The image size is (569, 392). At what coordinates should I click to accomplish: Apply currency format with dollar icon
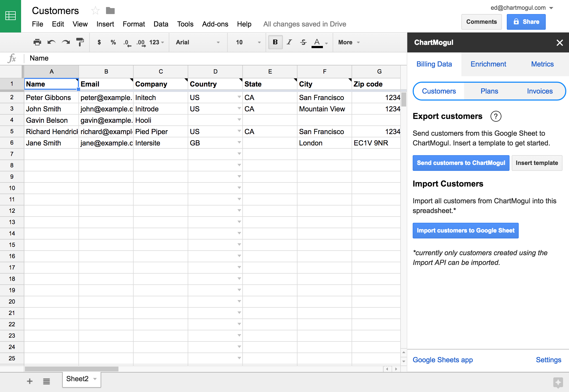point(99,42)
